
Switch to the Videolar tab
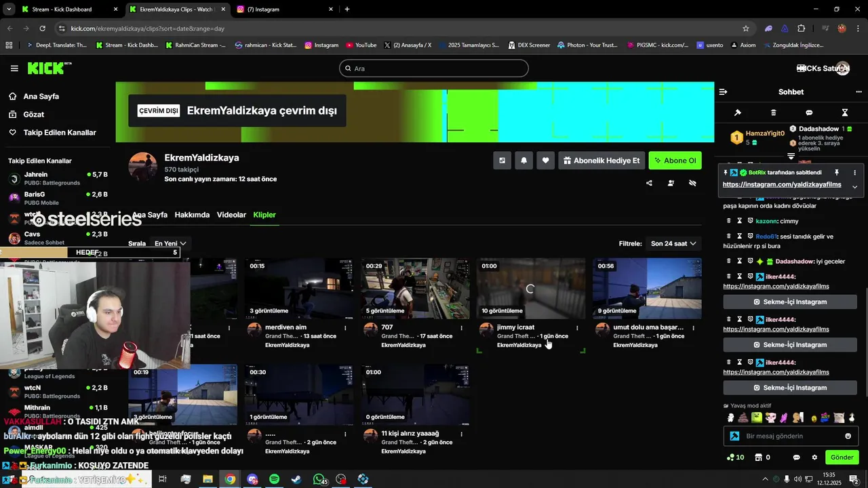pyautogui.click(x=231, y=215)
